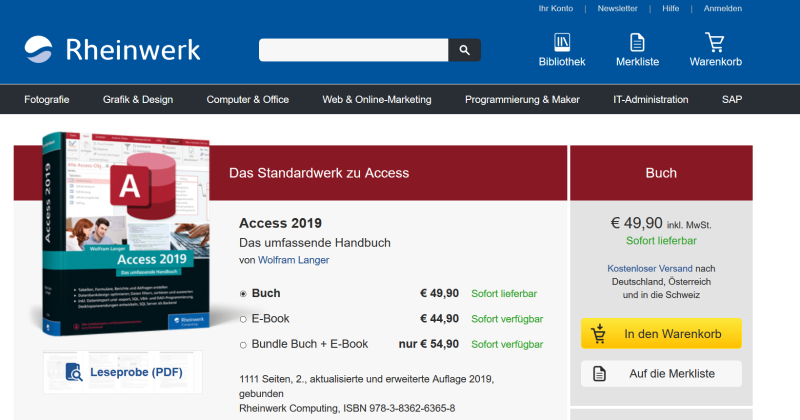Click the Das Standardwerk zu Access heading
800x420 pixels.
point(319,173)
